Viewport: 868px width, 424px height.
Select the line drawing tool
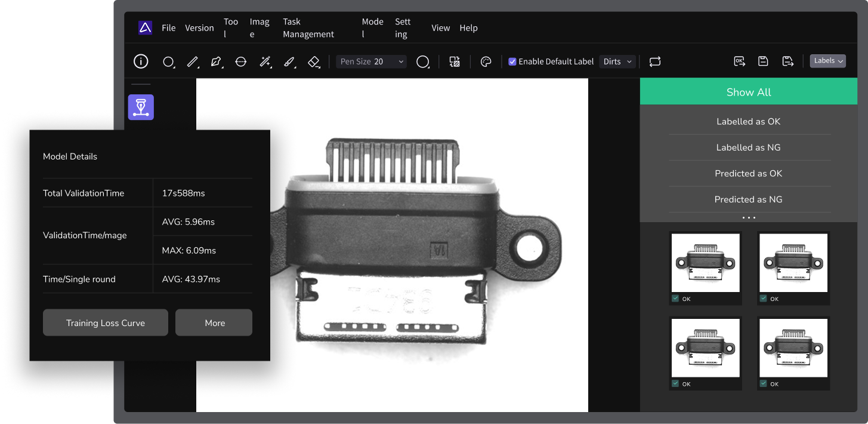coord(193,62)
